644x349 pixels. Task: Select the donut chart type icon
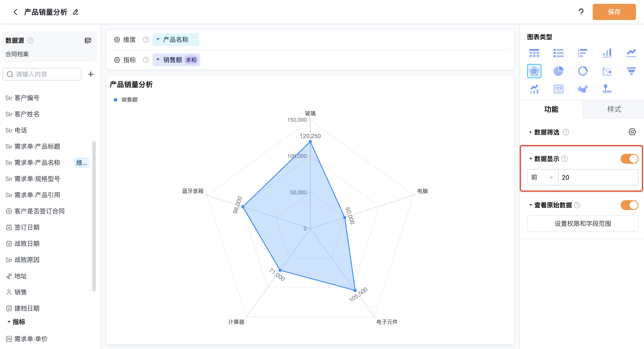click(582, 71)
